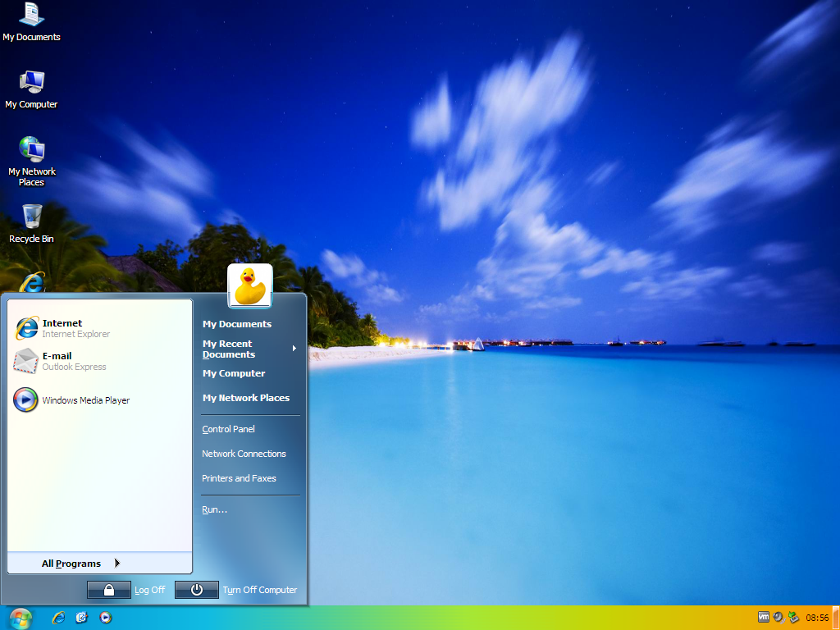840x630 pixels.
Task: Open the Run... dialog
Action: coord(214,509)
